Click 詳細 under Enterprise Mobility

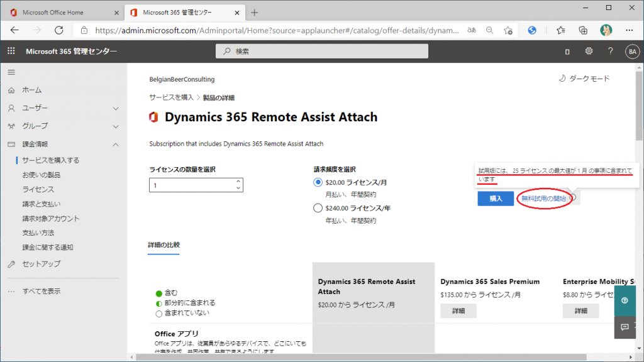(x=580, y=310)
